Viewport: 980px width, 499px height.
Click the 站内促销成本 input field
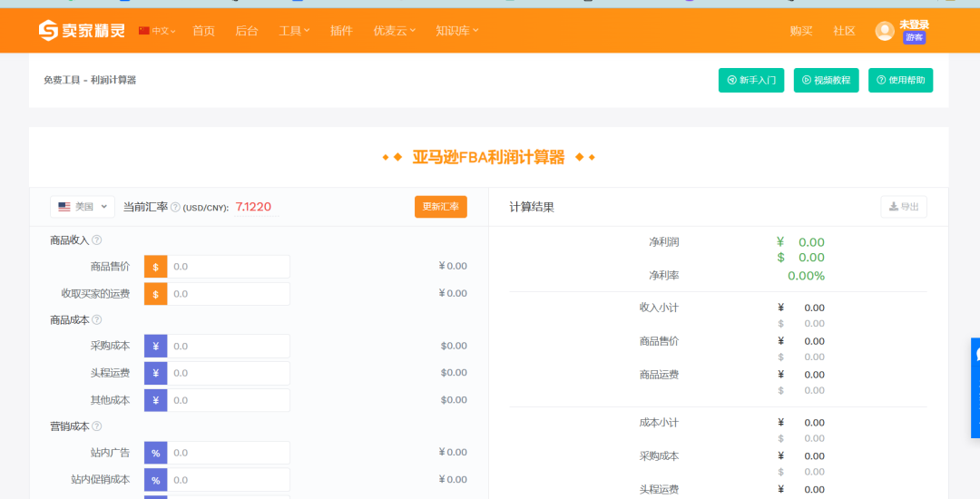click(x=228, y=480)
